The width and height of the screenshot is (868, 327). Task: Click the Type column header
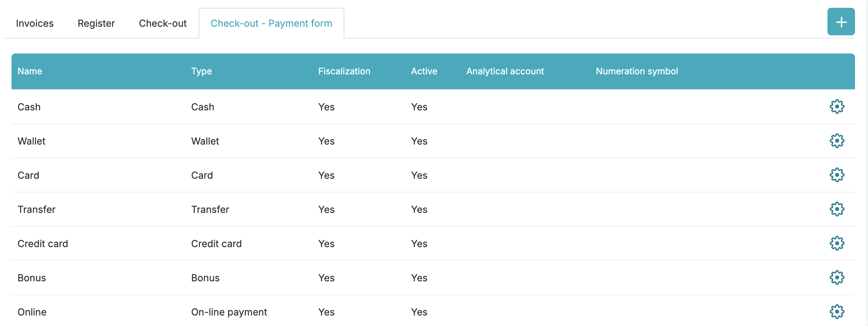click(201, 71)
